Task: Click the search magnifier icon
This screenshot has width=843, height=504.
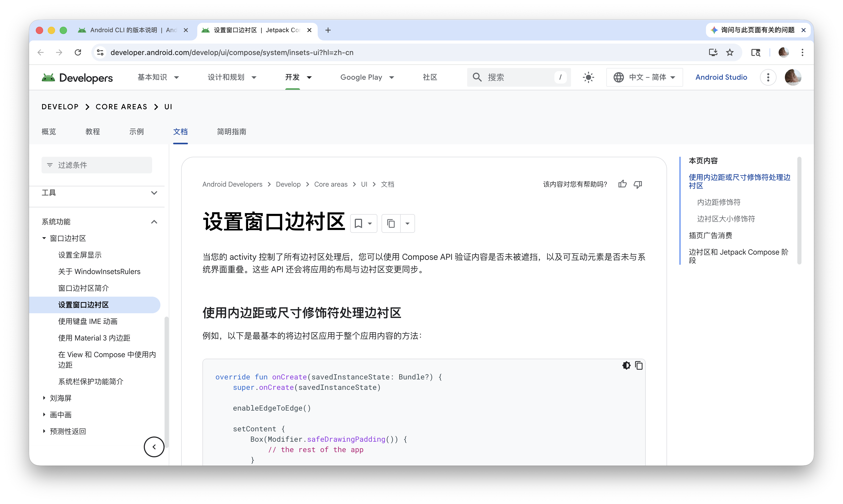Action: point(477,77)
